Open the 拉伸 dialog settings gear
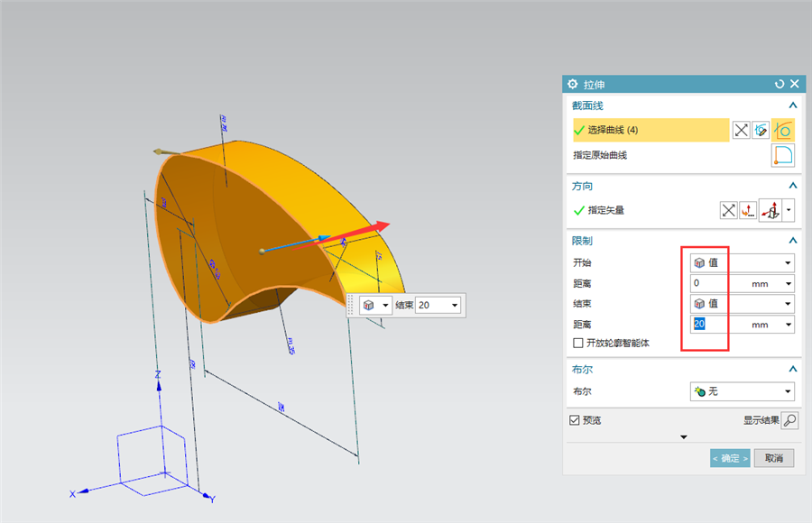 tap(572, 84)
